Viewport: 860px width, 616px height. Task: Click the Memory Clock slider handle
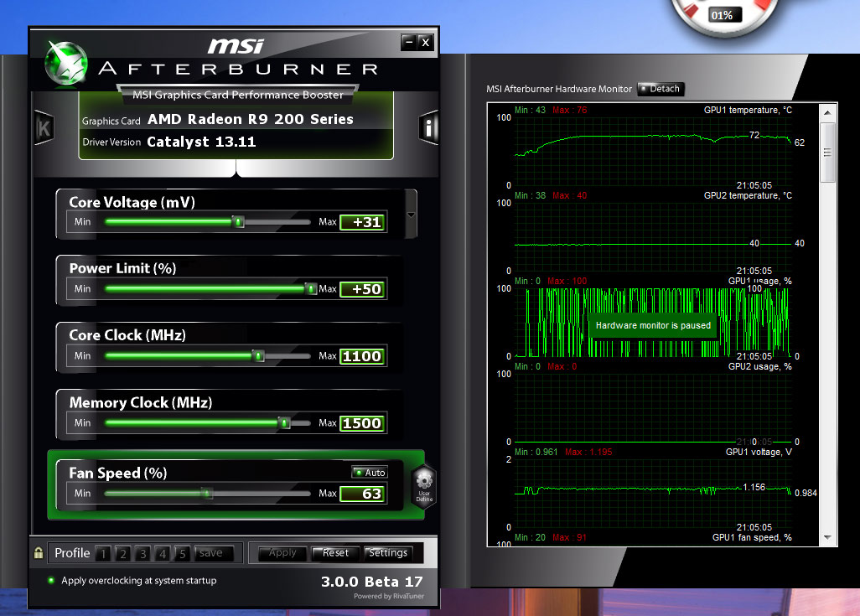(284, 422)
